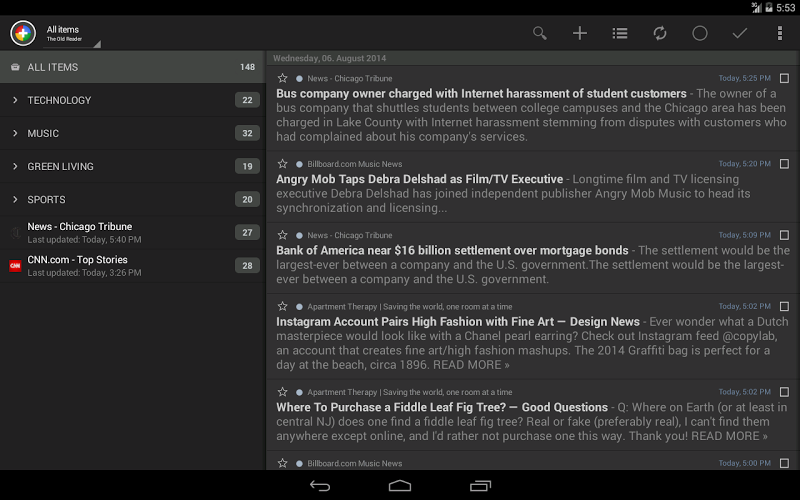Open the News - Chicago Tribune feed
The image size is (800, 500).
(133, 233)
